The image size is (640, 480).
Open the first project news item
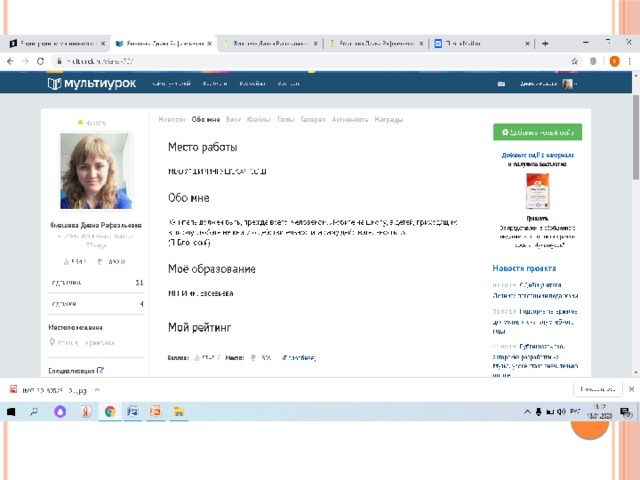(x=535, y=290)
